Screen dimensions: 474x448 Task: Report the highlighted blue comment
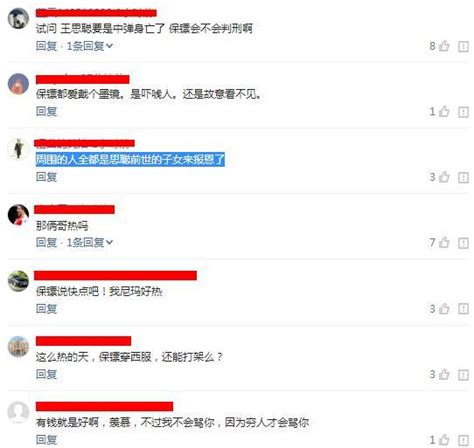point(464,178)
